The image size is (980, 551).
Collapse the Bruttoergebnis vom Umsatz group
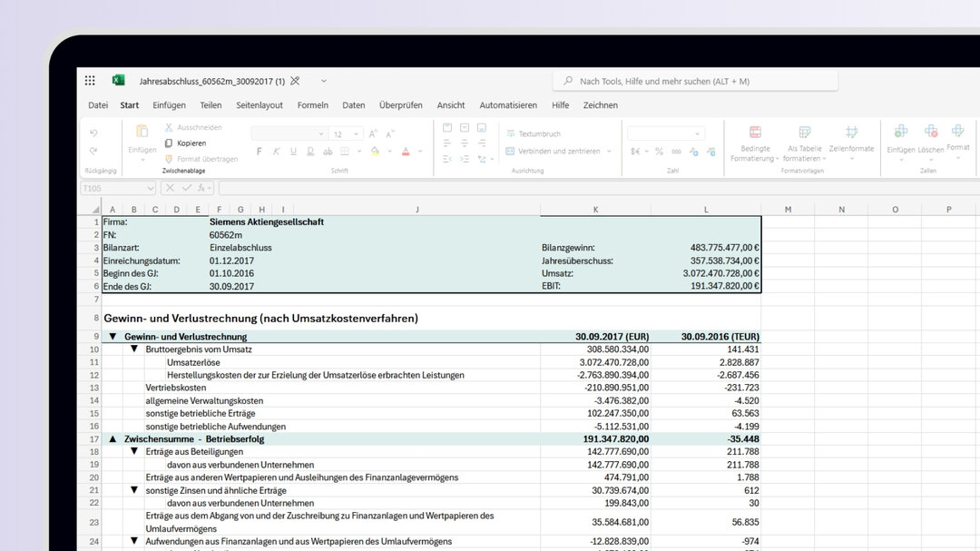[134, 349]
